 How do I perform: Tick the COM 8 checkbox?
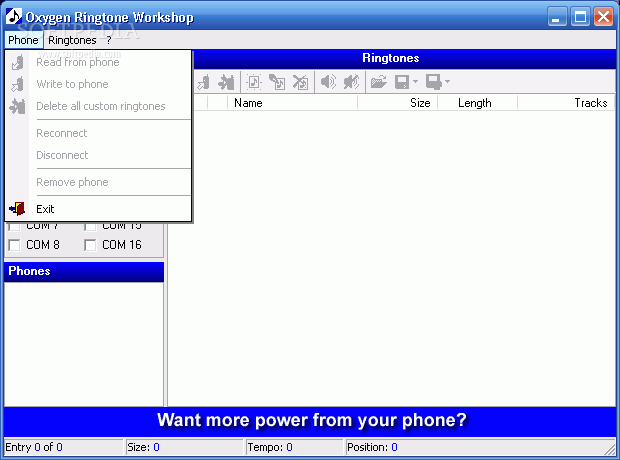pyautogui.click(x=14, y=245)
